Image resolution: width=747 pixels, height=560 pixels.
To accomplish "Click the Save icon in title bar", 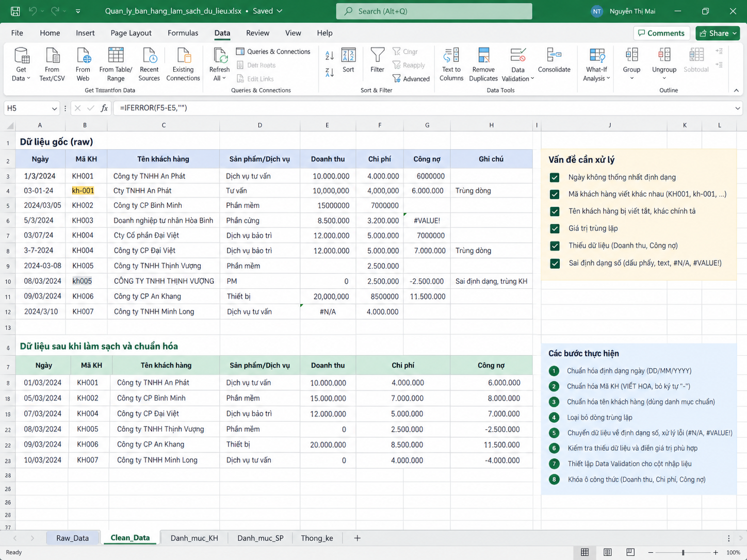I will point(15,11).
